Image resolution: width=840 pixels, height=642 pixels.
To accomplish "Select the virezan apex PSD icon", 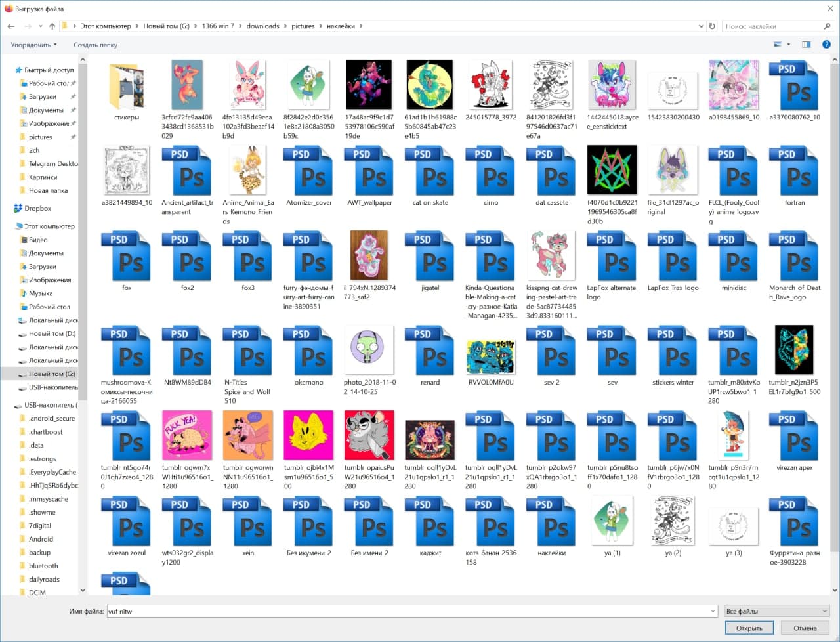I will tap(795, 437).
